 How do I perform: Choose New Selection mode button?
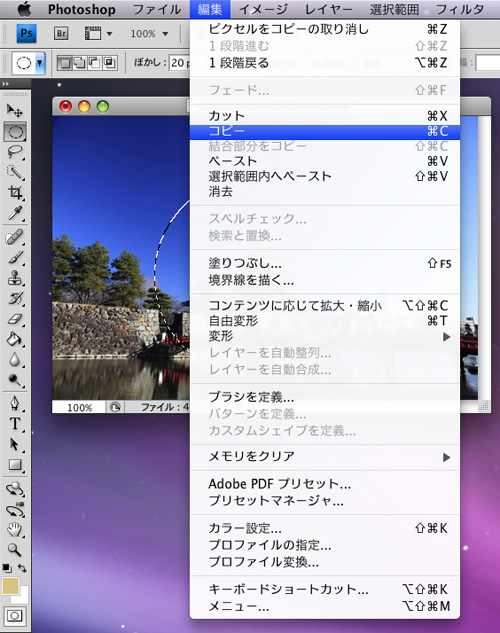[x=65, y=63]
